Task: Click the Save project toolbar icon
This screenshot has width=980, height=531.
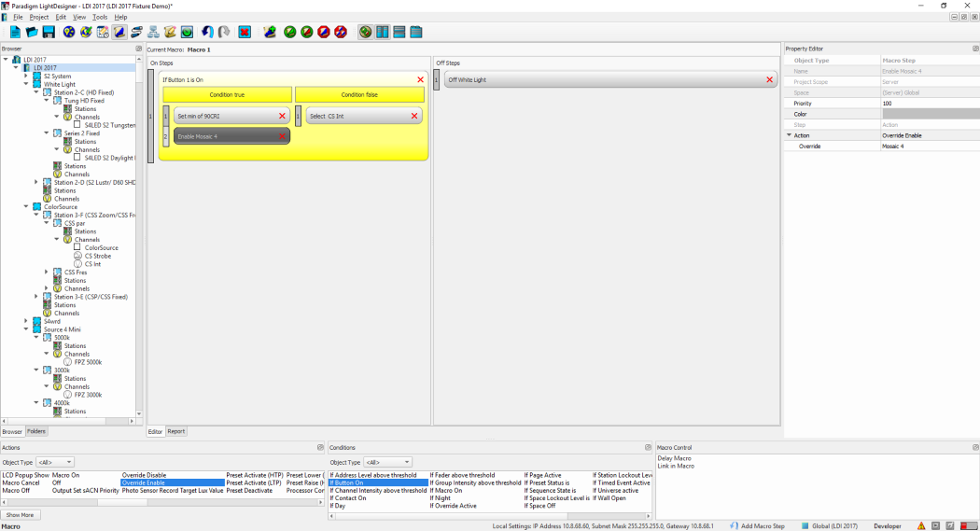Action: [x=49, y=32]
